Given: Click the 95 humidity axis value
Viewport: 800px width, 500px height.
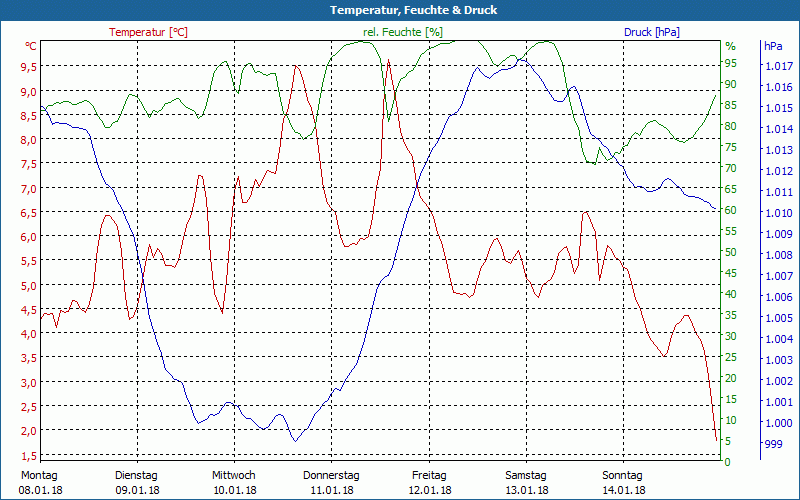Looking at the screenshot, I should coord(731,63).
